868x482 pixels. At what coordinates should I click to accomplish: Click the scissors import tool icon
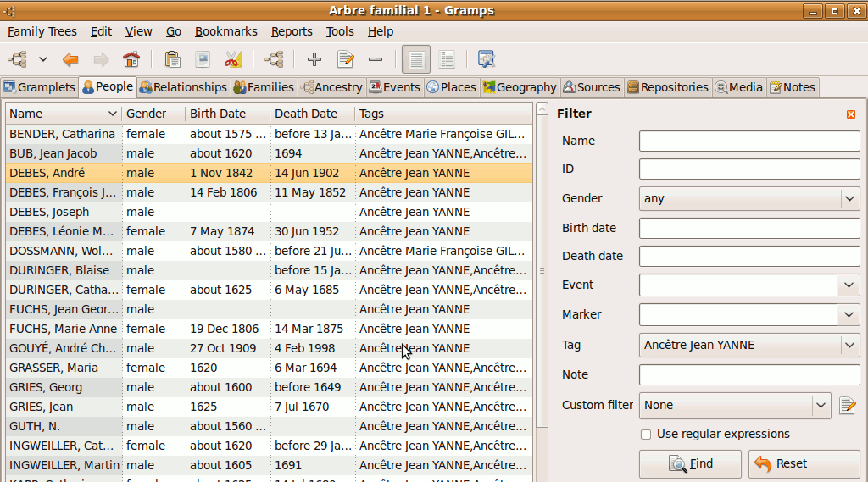[x=233, y=59]
